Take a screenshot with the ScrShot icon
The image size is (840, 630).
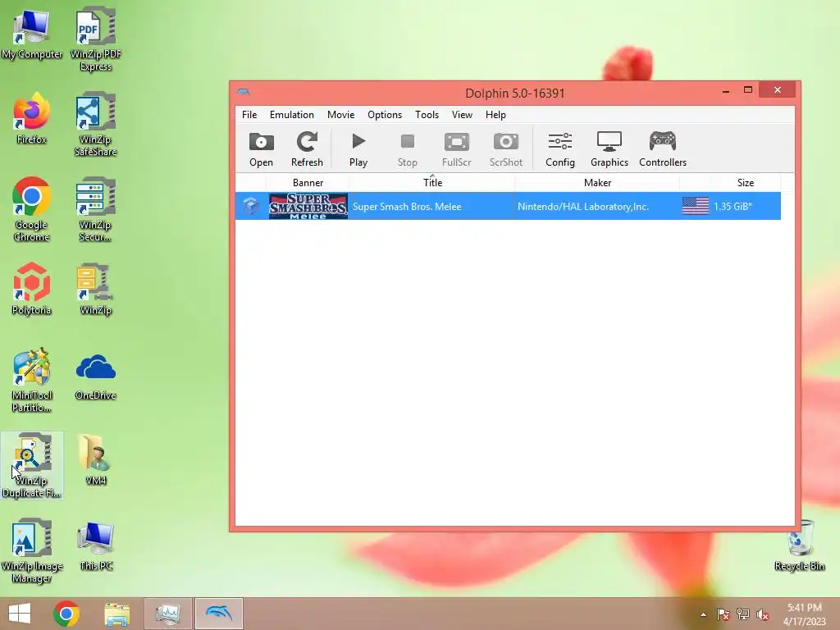pos(505,149)
